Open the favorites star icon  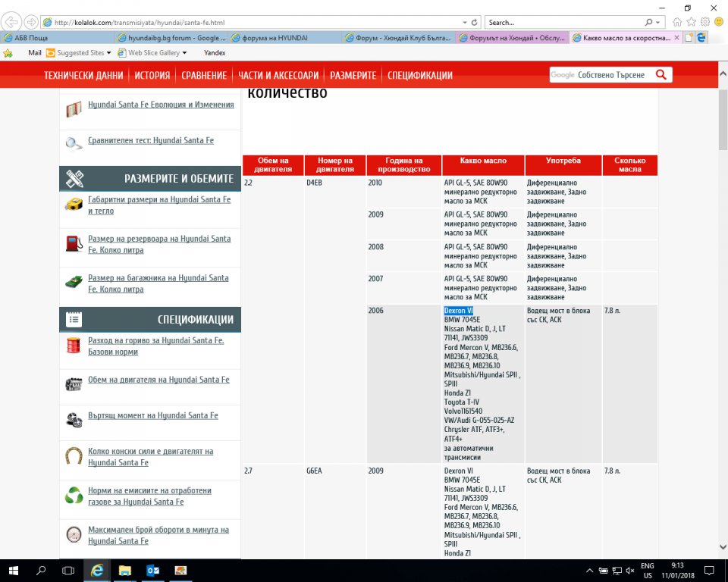click(x=691, y=23)
